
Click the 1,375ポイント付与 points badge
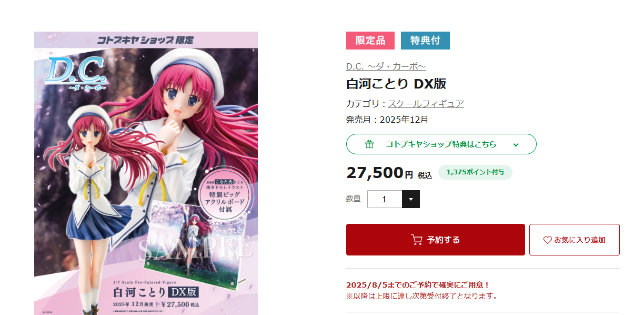pos(475,172)
